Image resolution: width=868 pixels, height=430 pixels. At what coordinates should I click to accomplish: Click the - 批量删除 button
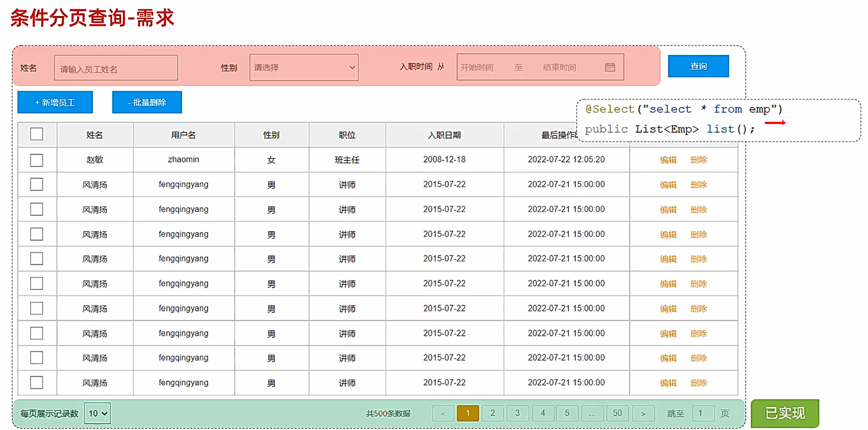click(147, 102)
